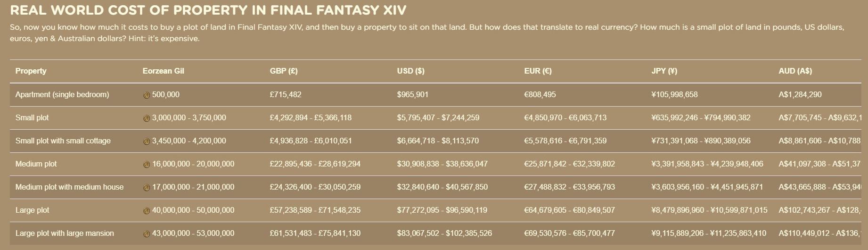
Task: Click the gil coin icon beside 43,000,000 - 53,000,000
Action: [146, 233]
